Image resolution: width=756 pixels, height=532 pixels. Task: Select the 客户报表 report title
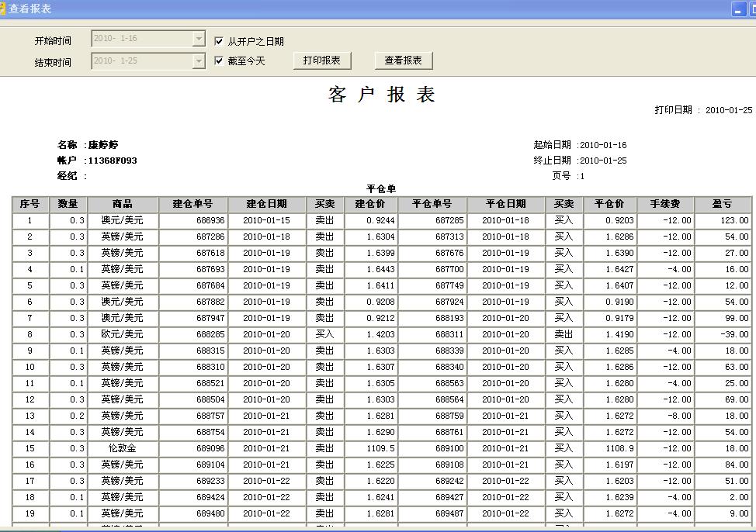tap(382, 95)
